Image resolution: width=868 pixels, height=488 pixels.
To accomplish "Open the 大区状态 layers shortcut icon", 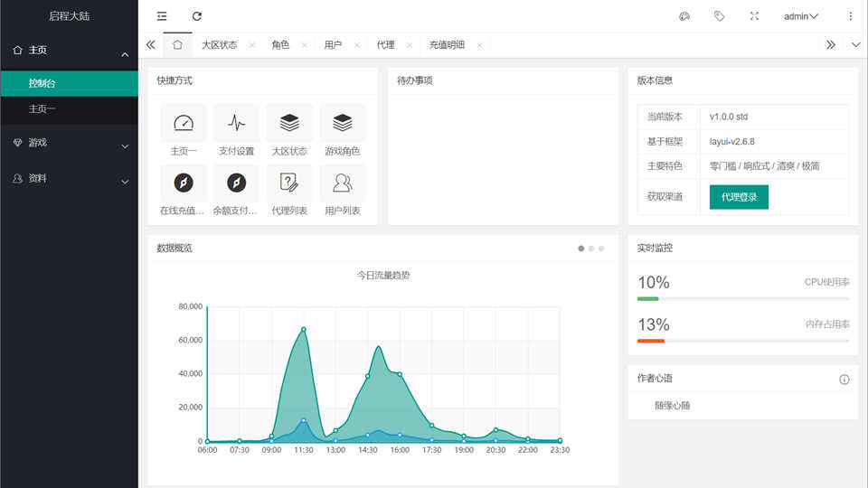I will 289,123.
